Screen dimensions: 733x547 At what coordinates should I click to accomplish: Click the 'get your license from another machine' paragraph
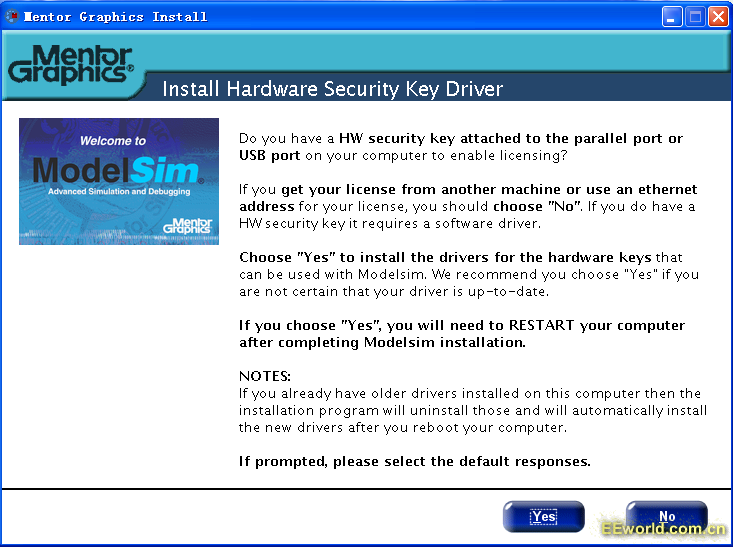coord(468,206)
